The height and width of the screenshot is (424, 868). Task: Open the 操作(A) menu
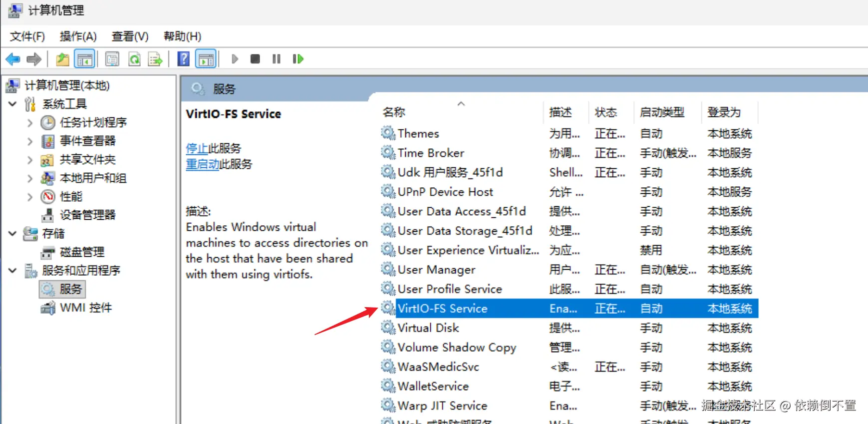tap(78, 36)
